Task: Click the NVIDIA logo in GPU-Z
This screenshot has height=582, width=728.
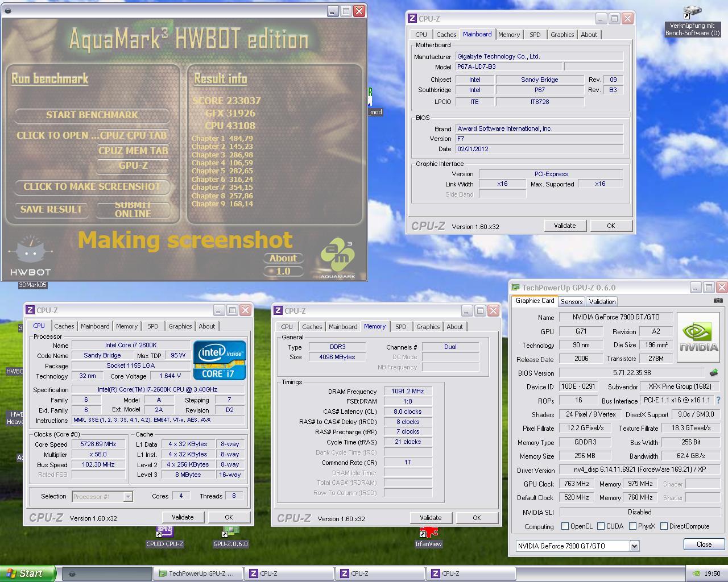Action: [x=698, y=338]
